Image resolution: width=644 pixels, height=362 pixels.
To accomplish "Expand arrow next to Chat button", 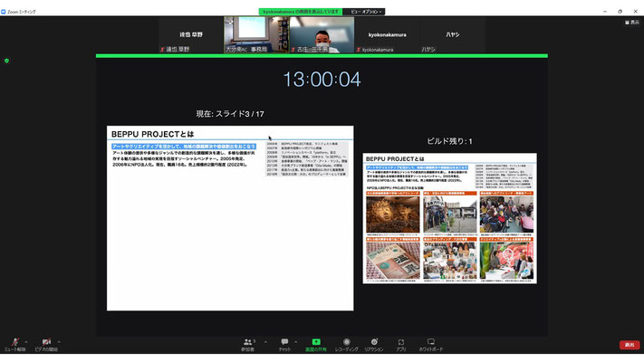I will tap(295, 341).
